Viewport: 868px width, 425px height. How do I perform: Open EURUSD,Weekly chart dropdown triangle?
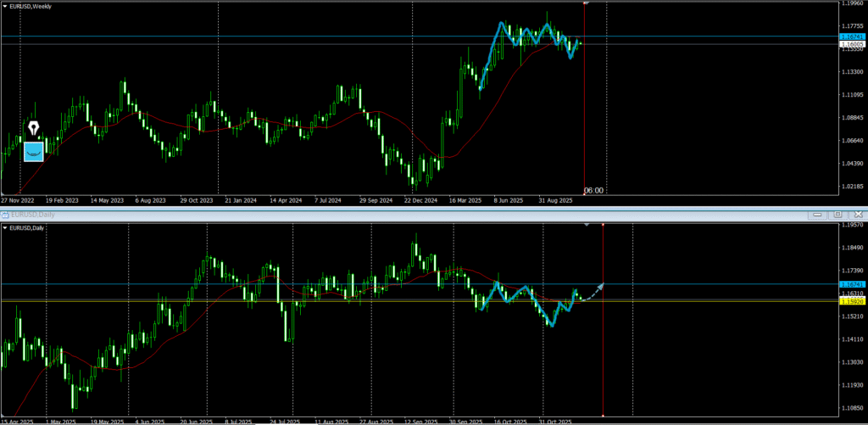click(x=6, y=6)
